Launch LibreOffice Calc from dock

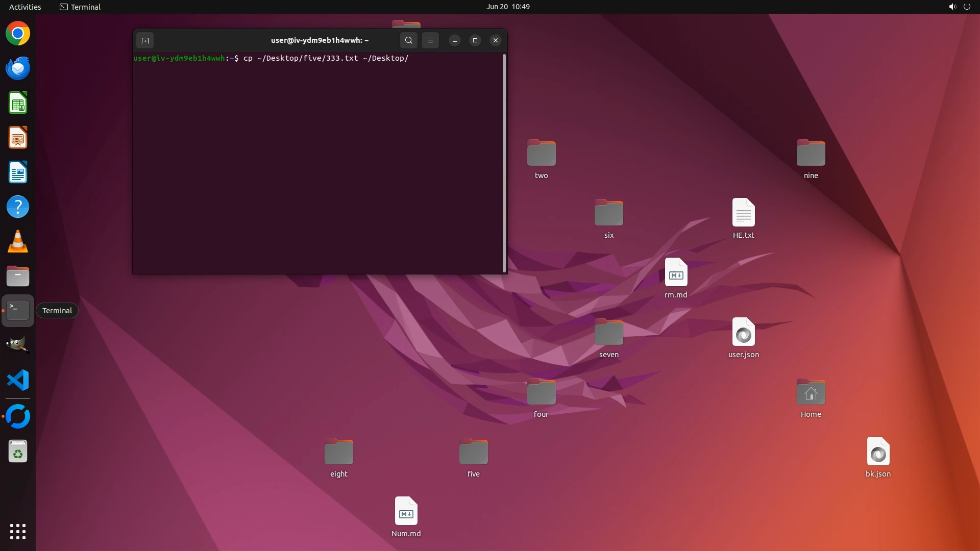pyautogui.click(x=18, y=103)
